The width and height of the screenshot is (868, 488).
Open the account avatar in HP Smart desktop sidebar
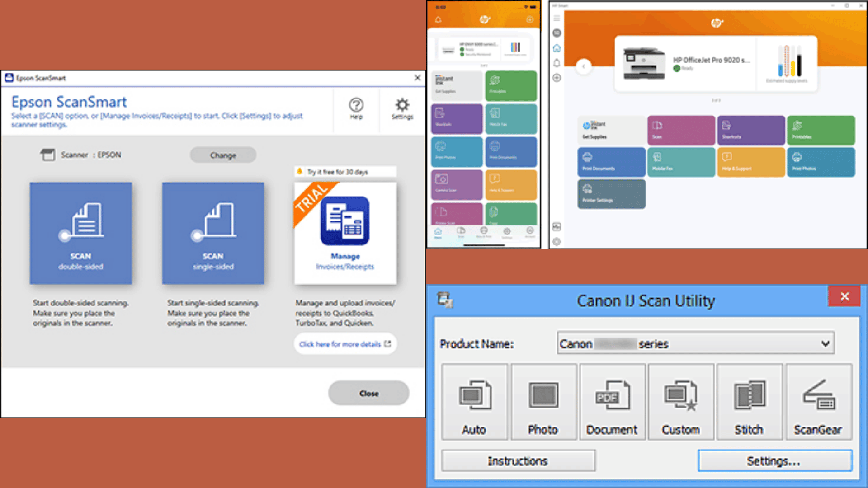(x=557, y=33)
